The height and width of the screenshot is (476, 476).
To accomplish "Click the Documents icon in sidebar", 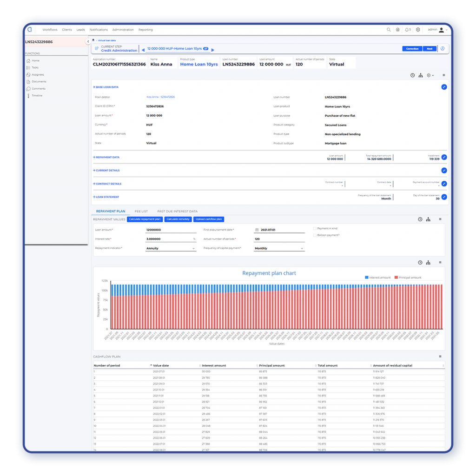I will coord(28,82).
